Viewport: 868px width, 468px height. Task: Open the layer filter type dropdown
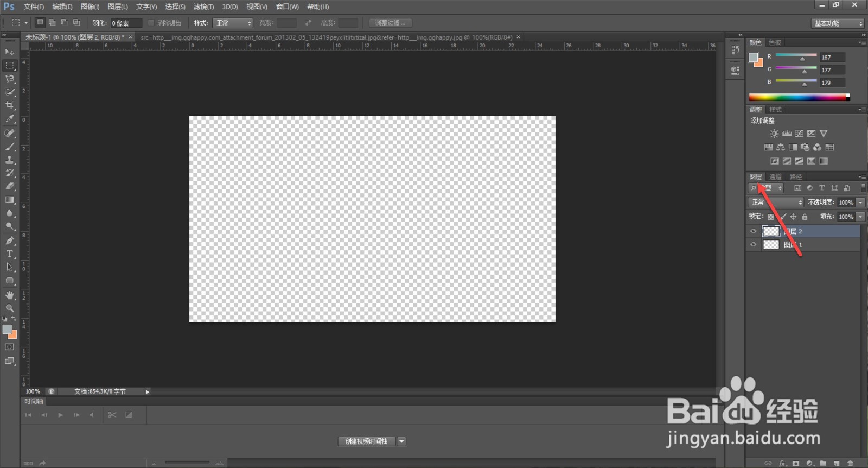766,188
